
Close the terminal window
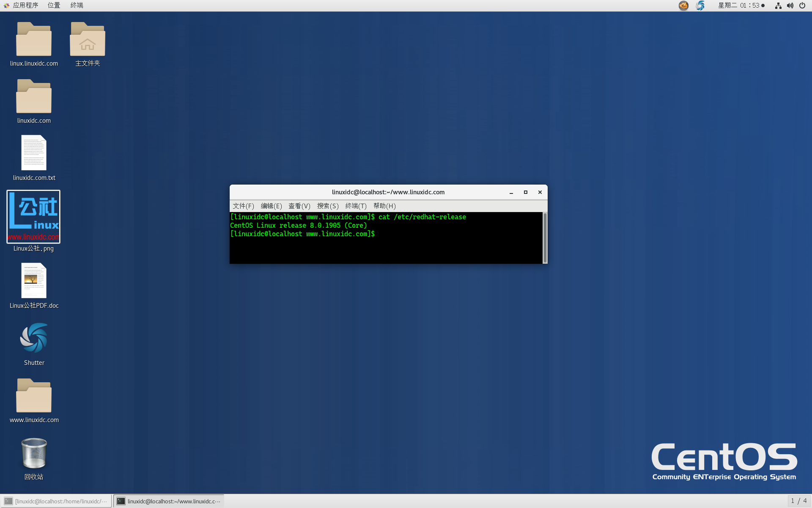point(540,192)
